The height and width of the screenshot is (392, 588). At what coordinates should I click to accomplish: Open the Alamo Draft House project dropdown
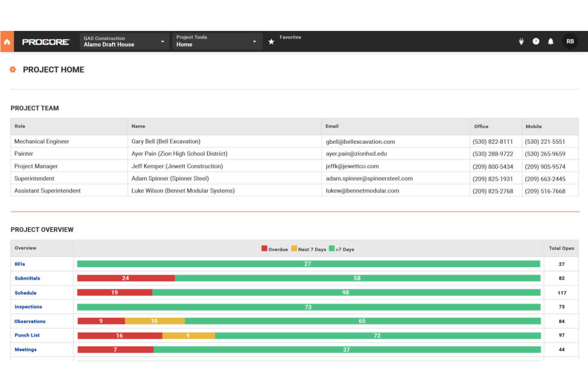124,41
